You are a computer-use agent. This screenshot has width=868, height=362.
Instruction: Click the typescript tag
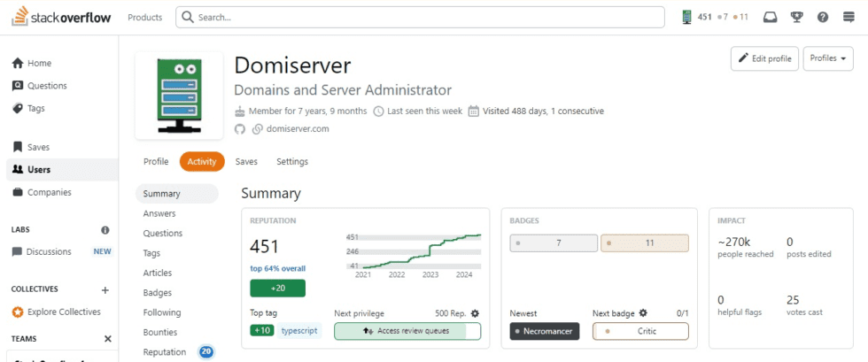point(298,330)
